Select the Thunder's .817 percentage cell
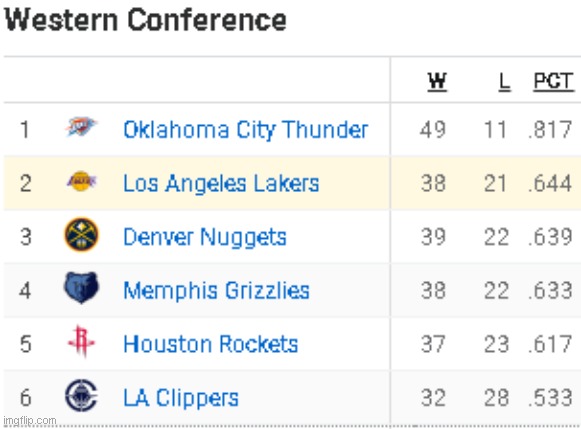This screenshot has width=581, height=429. 550,130
